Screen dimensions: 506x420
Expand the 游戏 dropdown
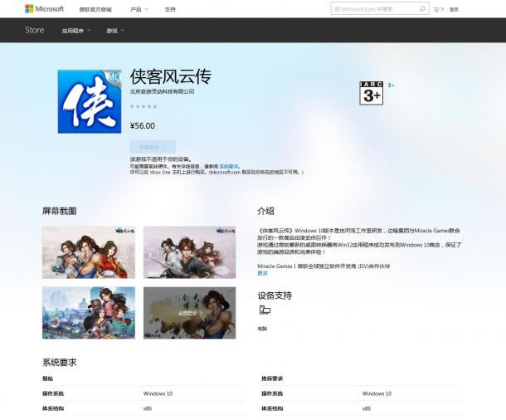coord(115,31)
